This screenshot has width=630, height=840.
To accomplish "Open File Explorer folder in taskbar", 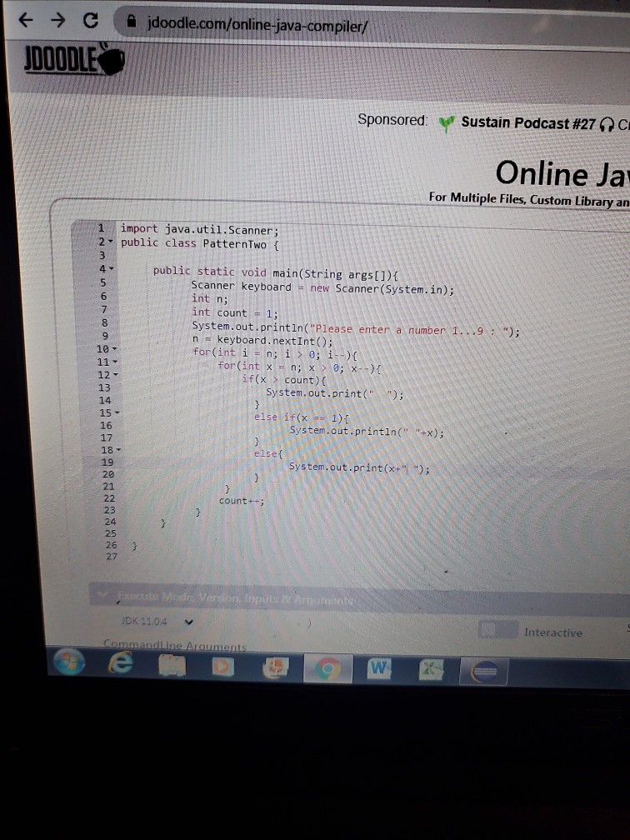I will pos(172,665).
